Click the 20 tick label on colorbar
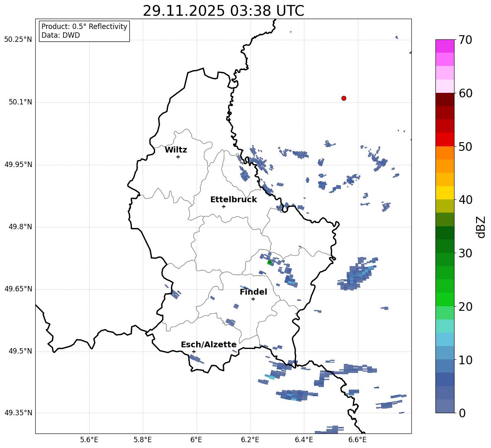Screen dimensions: 491x448 (x=465, y=307)
